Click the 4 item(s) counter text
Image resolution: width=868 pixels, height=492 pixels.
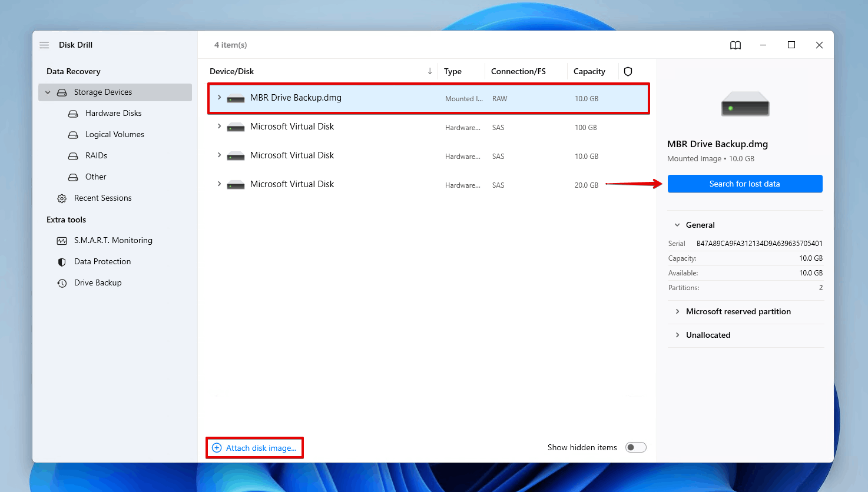click(x=231, y=45)
